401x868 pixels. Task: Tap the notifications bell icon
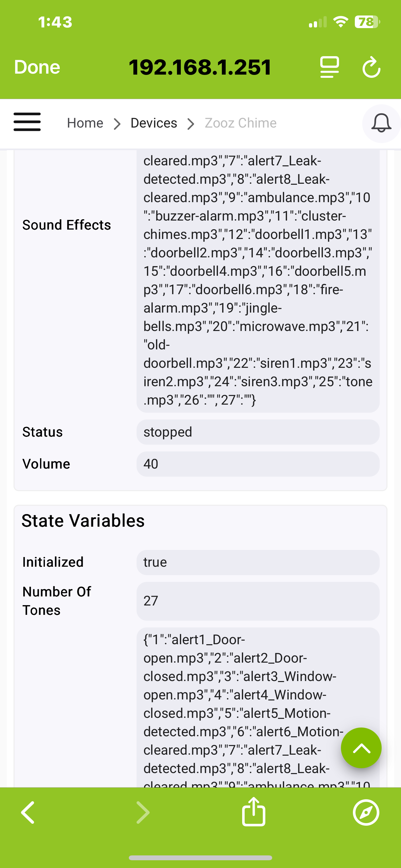coord(381,123)
